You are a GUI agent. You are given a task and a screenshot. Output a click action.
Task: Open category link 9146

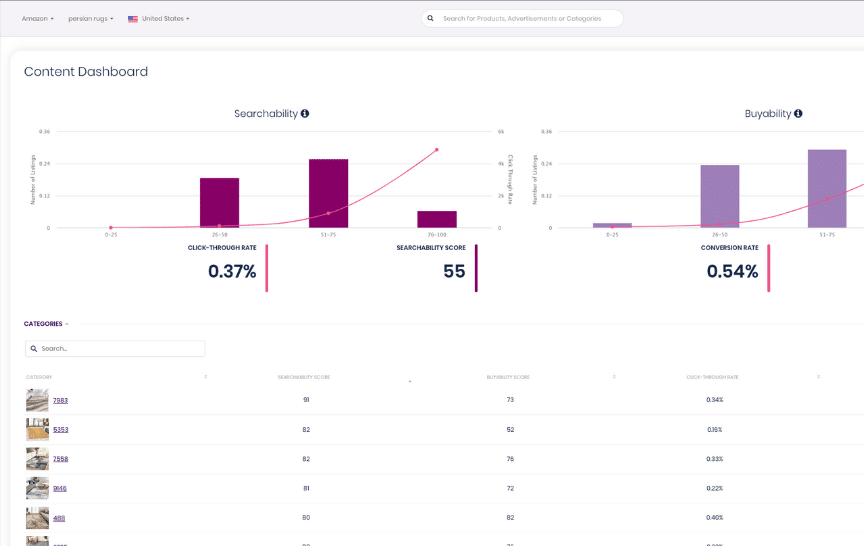[60, 489]
